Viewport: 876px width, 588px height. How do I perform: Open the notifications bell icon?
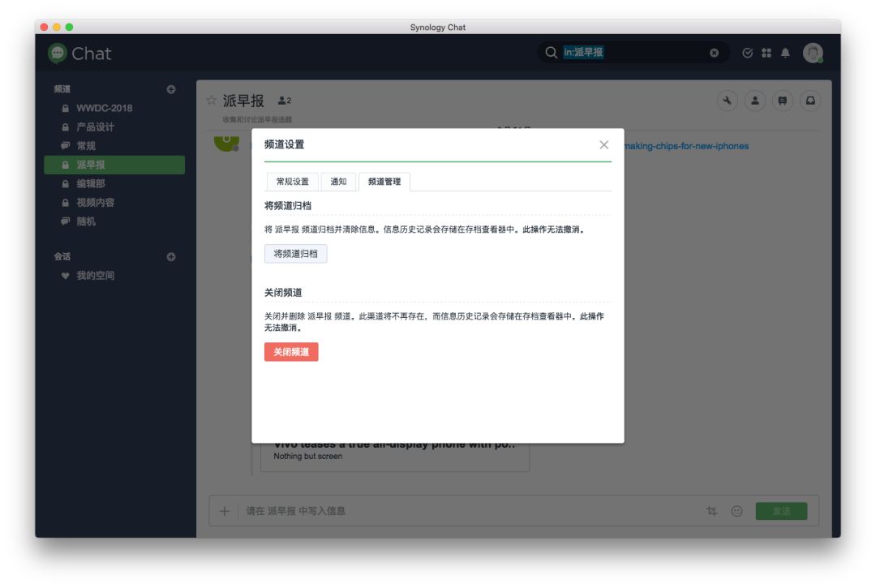coord(785,53)
